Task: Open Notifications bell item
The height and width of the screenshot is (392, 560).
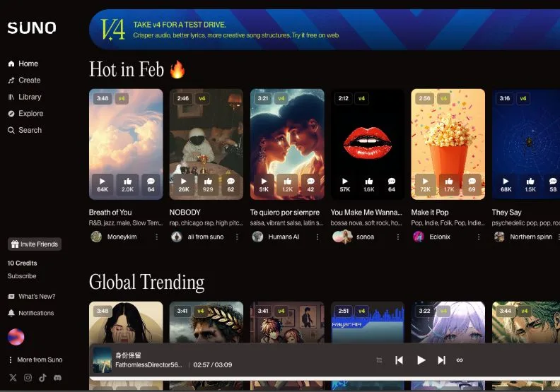Action: pyautogui.click(x=31, y=313)
